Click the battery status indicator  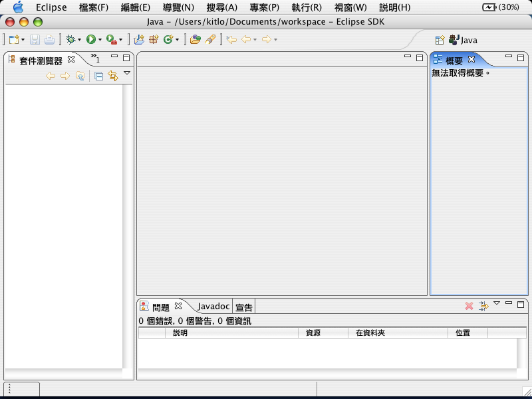[x=501, y=7]
